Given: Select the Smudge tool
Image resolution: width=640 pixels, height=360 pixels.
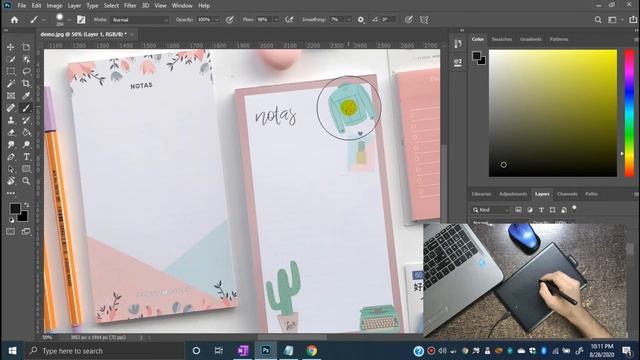Looking at the screenshot, I should 11,145.
